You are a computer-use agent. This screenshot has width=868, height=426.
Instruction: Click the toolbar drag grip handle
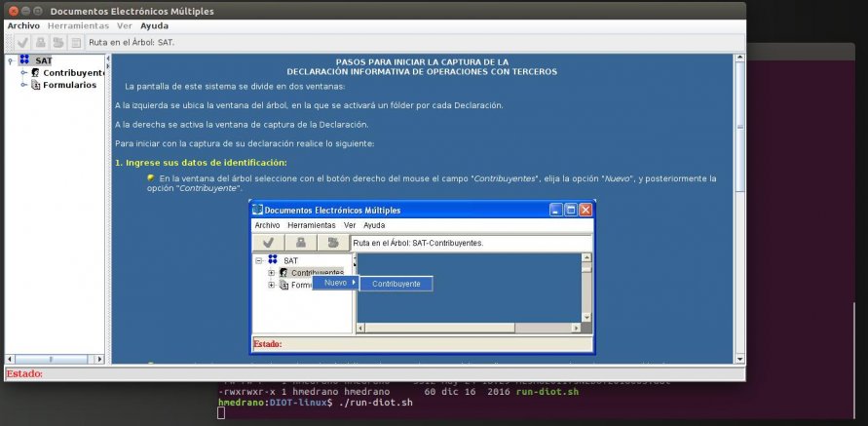pyautogui.click(x=9, y=42)
